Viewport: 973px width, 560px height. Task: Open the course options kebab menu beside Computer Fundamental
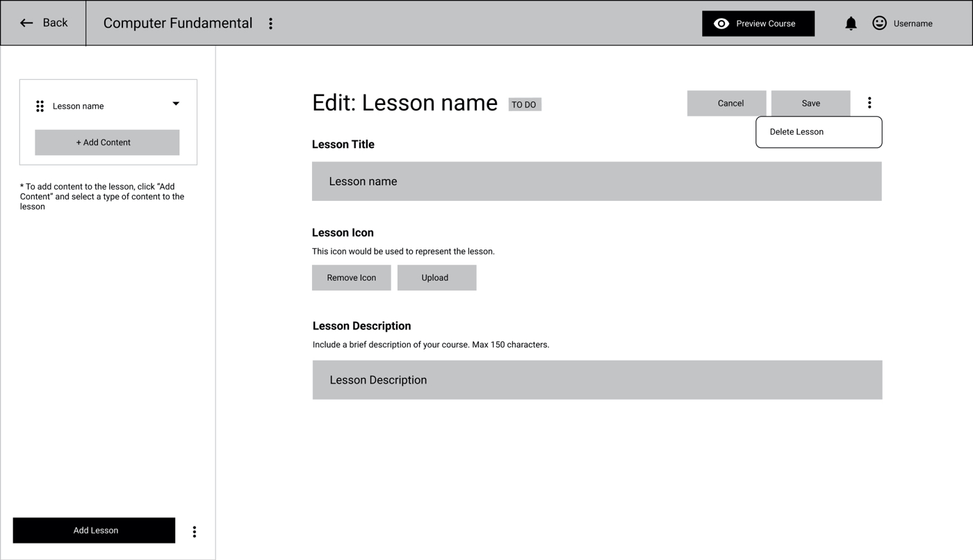click(x=270, y=24)
